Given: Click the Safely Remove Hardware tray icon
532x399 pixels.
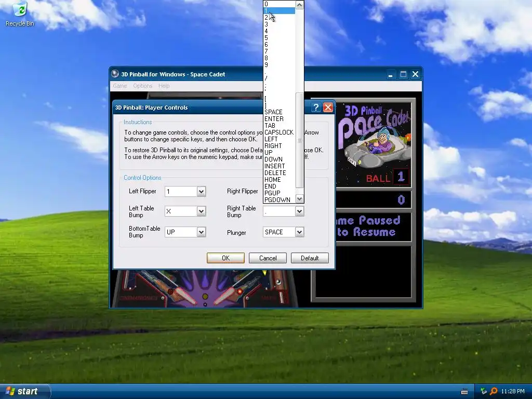Looking at the screenshot, I should point(484,391).
